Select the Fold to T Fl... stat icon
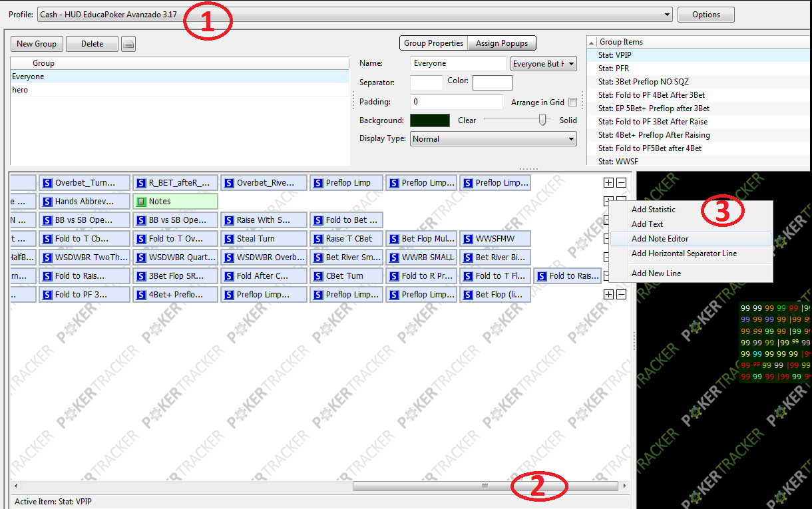This screenshot has height=509, width=812. [467, 276]
